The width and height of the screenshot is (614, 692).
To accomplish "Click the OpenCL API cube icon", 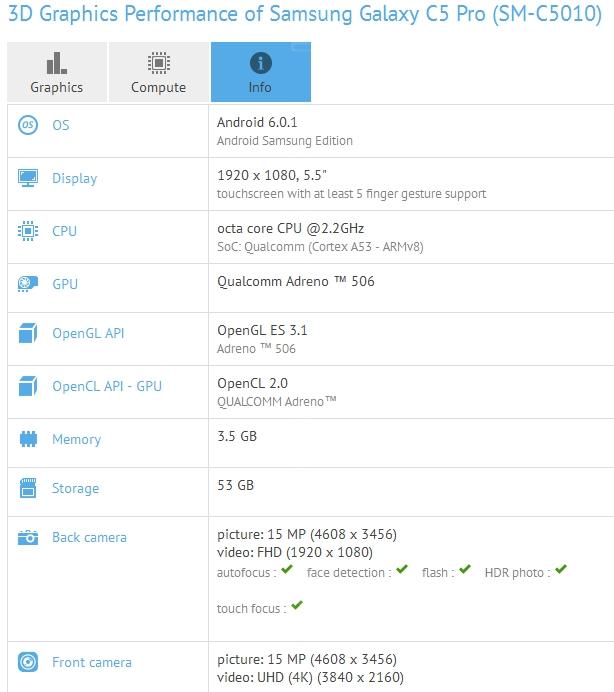I will click(28, 386).
